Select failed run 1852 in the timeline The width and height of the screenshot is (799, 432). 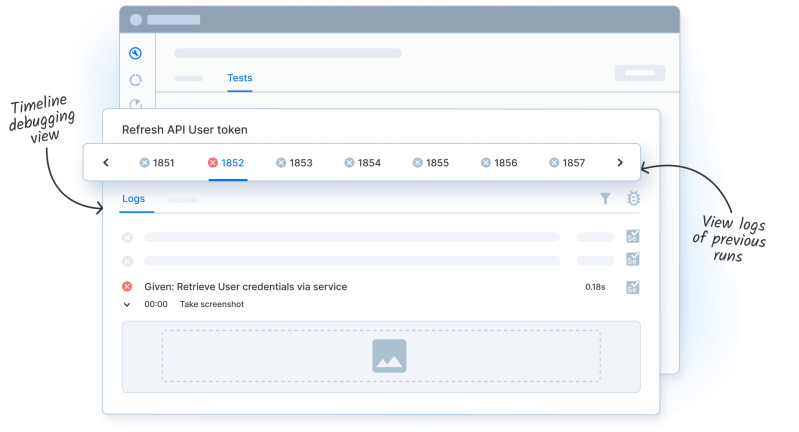point(226,163)
